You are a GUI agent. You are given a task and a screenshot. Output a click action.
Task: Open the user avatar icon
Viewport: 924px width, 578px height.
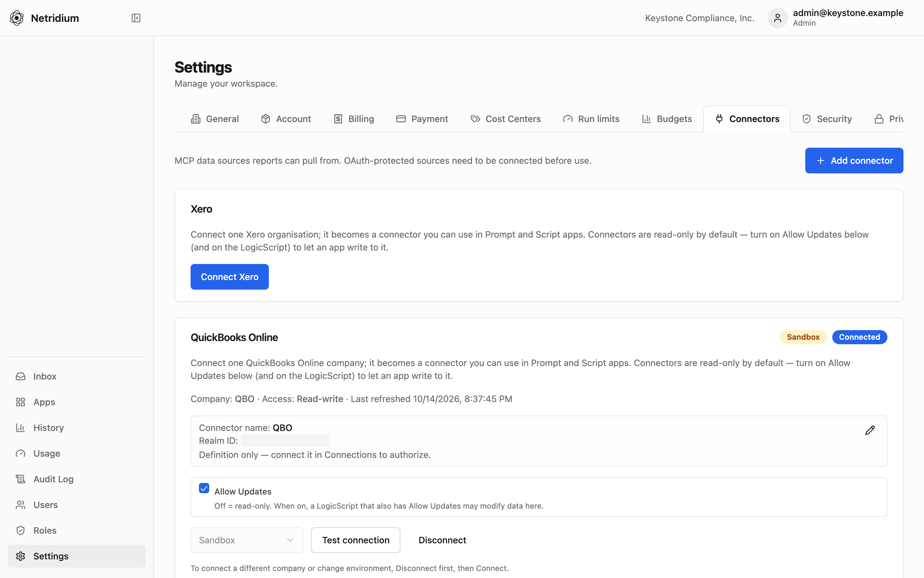(x=777, y=18)
